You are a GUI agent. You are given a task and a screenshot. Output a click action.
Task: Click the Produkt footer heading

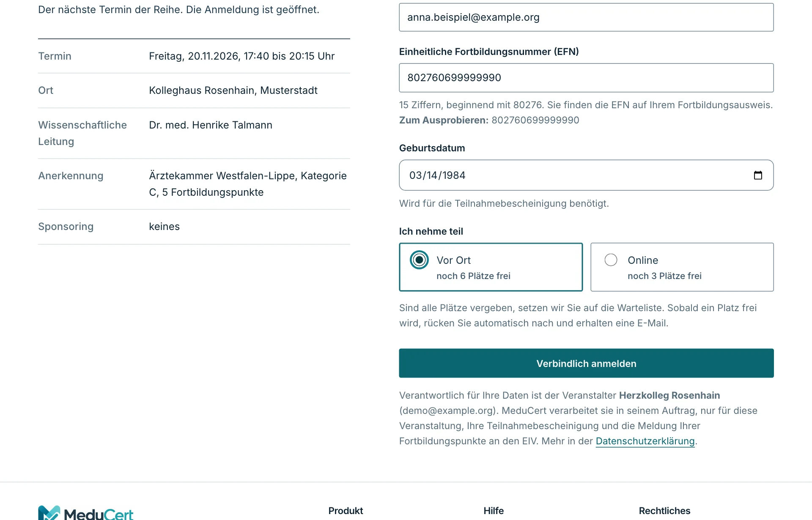[346, 511]
